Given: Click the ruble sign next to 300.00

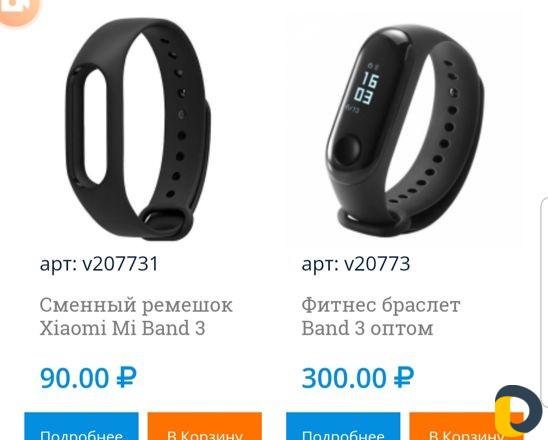Looking at the screenshot, I should [404, 377].
